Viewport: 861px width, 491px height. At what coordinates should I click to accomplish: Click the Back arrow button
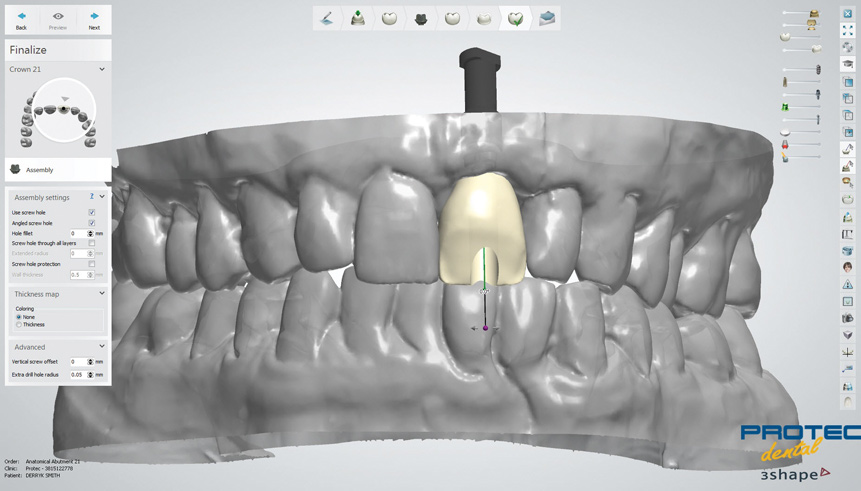click(21, 19)
